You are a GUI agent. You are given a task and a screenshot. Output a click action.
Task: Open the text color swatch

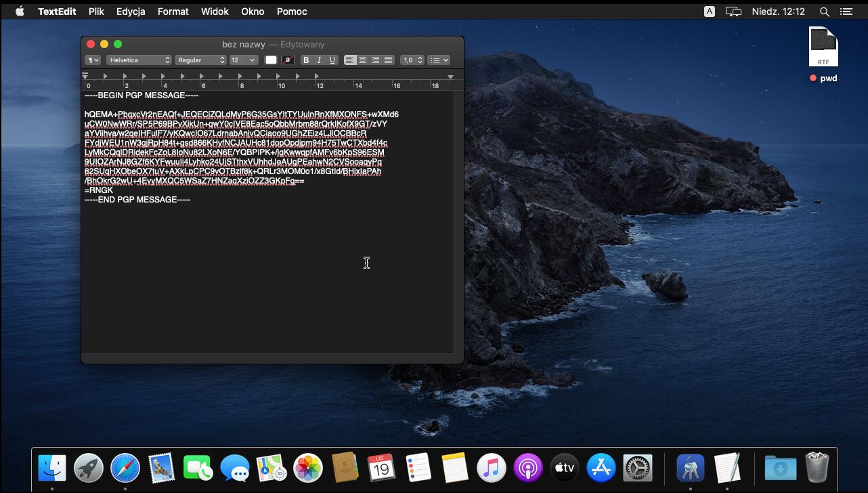271,60
